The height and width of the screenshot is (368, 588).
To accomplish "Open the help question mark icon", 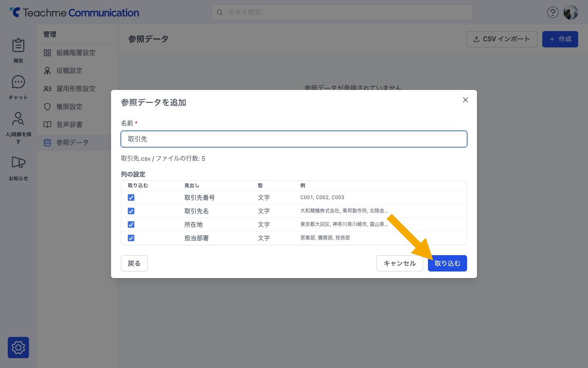I will point(552,12).
